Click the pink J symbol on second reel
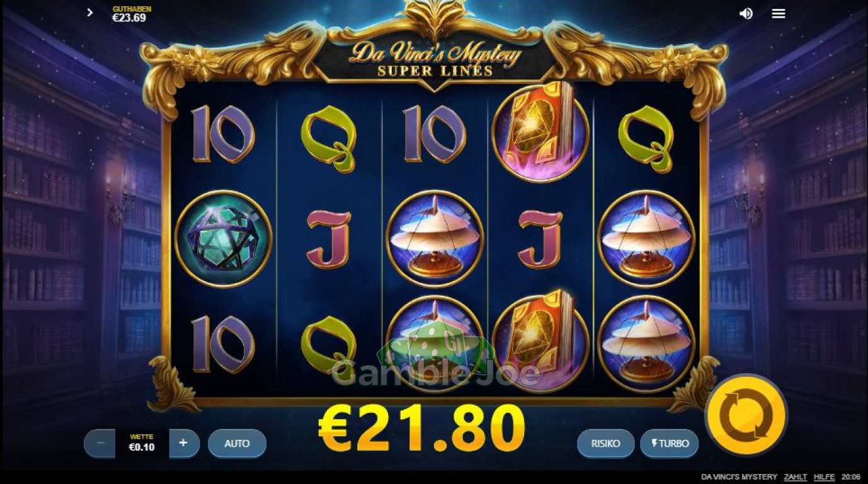This screenshot has height=484, width=868. coord(329,239)
